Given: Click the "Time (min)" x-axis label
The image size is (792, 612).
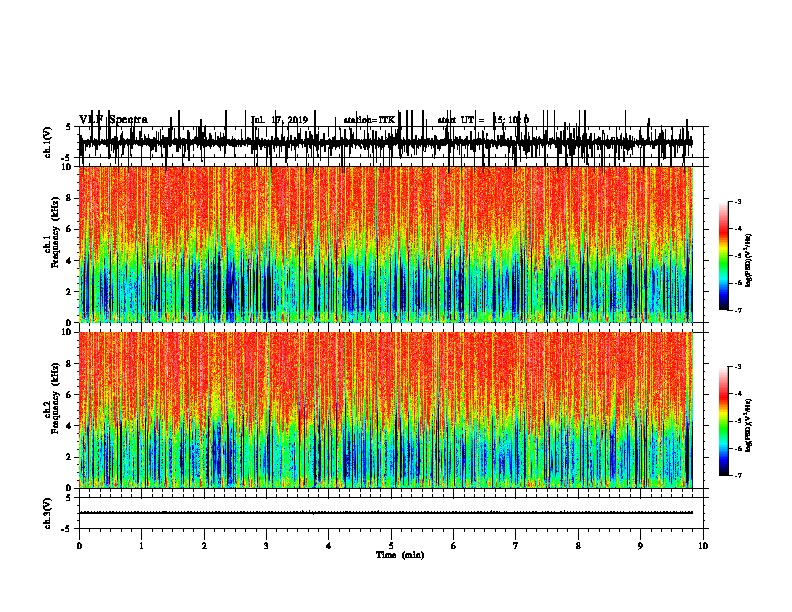Looking at the screenshot, I should click(400, 555).
